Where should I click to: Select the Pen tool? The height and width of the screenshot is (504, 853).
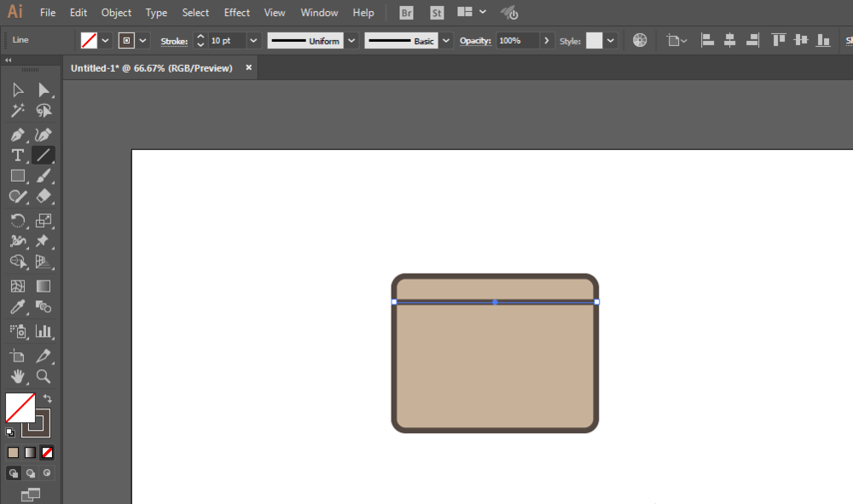[x=17, y=135]
